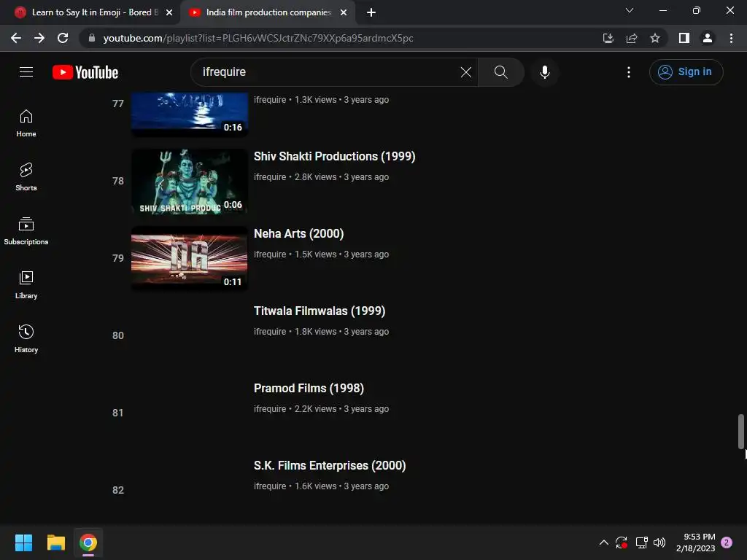Open YouTube settings three-dot menu

tap(628, 72)
